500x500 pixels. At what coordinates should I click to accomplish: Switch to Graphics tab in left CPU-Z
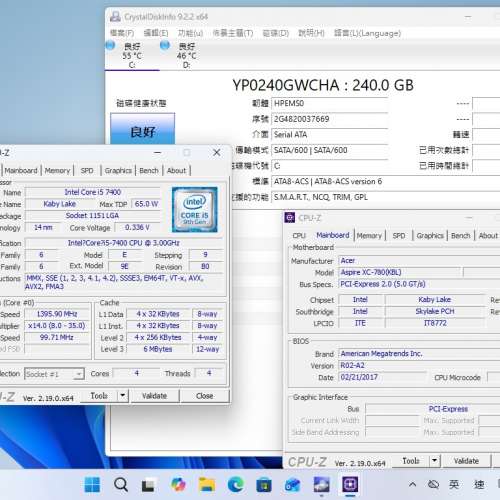click(118, 170)
